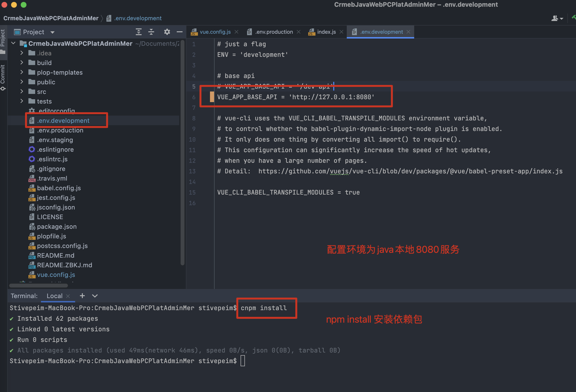Viewport: 576px width, 392px height.
Task: Click the green Build hammer icon
Action: [573, 18]
